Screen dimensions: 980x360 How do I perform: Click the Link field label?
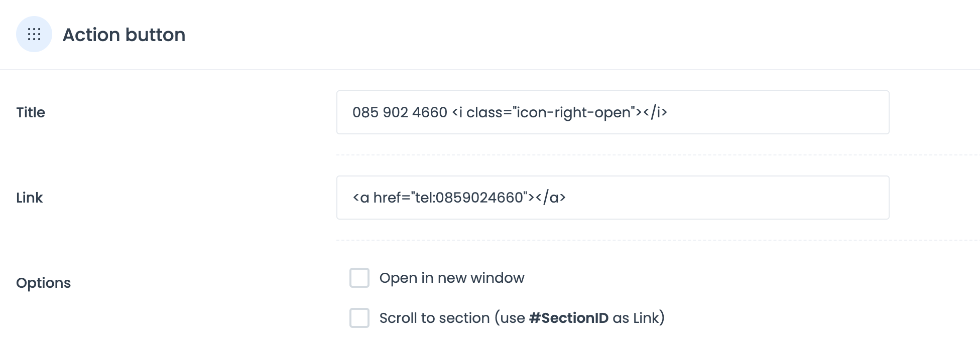[x=30, y=198]
